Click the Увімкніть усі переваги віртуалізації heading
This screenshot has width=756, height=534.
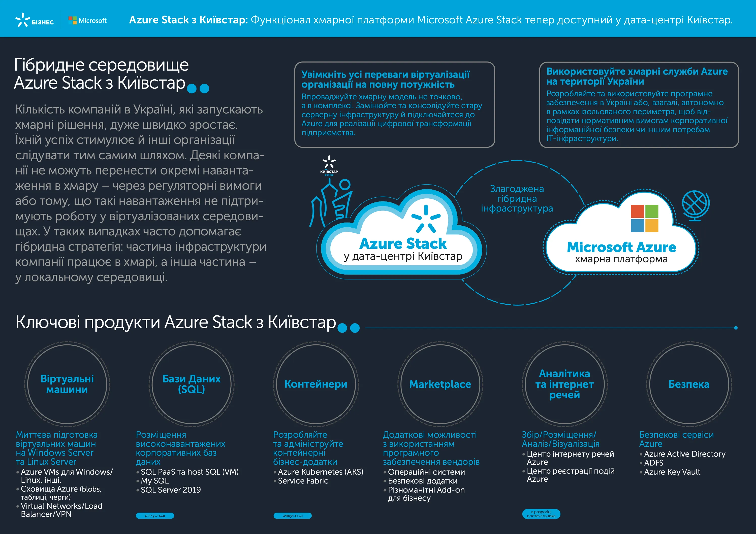(x=385, y=79)
